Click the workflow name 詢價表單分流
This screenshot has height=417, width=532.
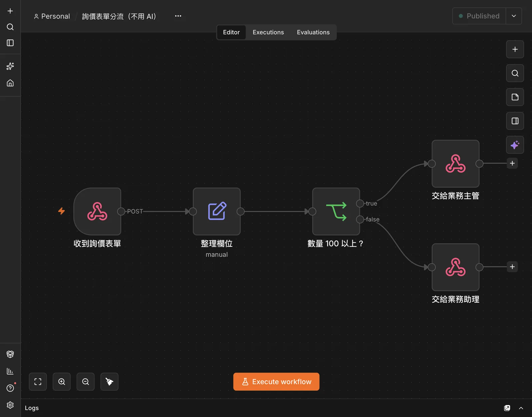(x=119, y=16)
